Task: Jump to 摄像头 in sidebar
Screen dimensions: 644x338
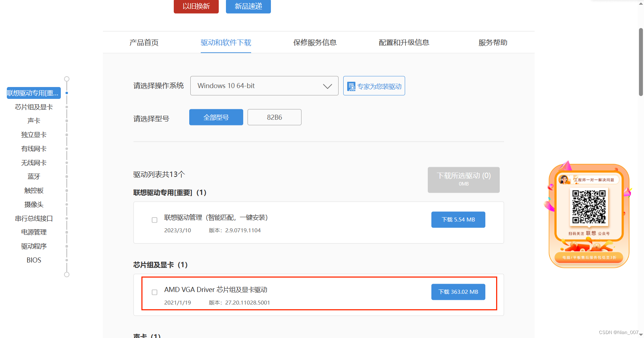Action: point(34,205)
